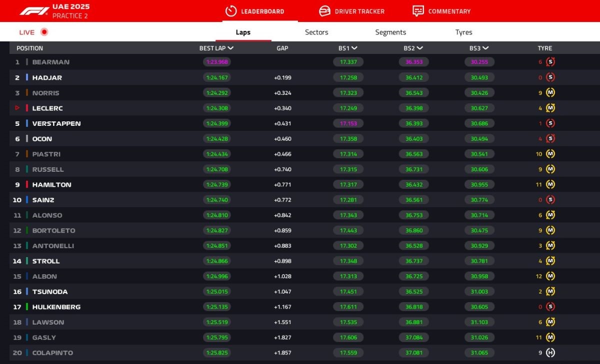Open the Tyres tab
Screen dimensions: 600x364
(463, 32)
